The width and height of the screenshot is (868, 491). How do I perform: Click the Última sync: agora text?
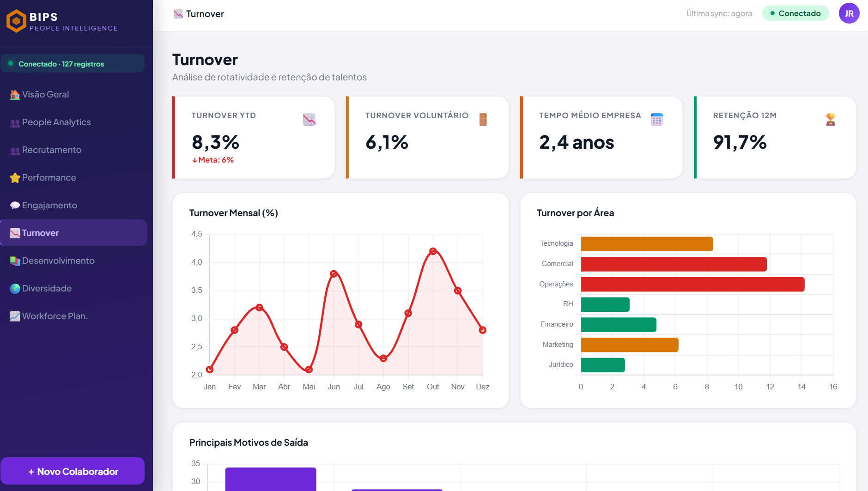click(x=719, y=13)
